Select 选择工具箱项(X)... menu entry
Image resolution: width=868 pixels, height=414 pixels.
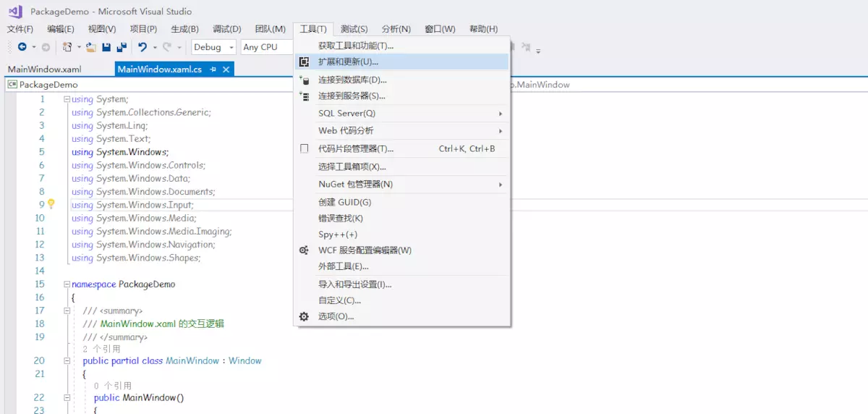[x=401, y=166]
